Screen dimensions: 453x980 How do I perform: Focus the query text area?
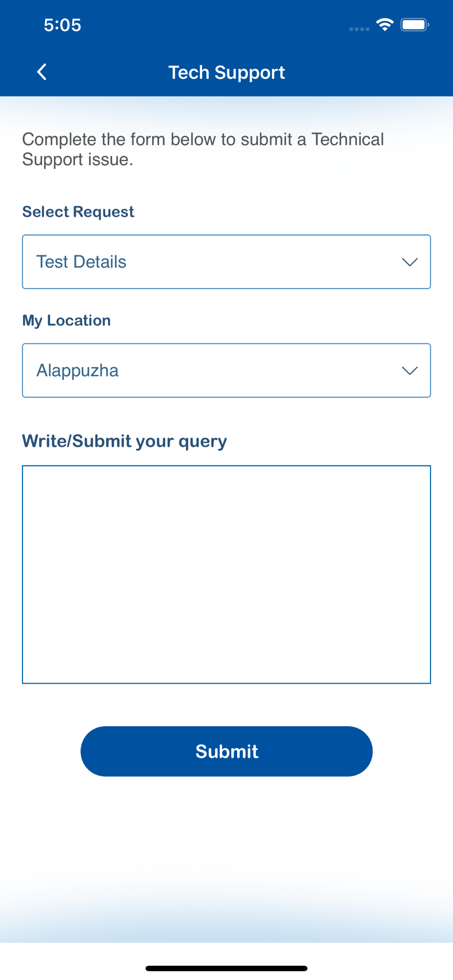pos(226,574)
